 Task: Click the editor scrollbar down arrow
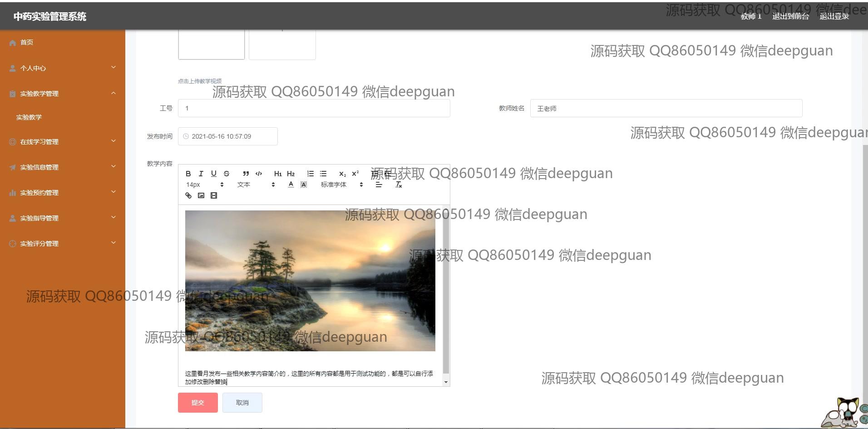446,382
